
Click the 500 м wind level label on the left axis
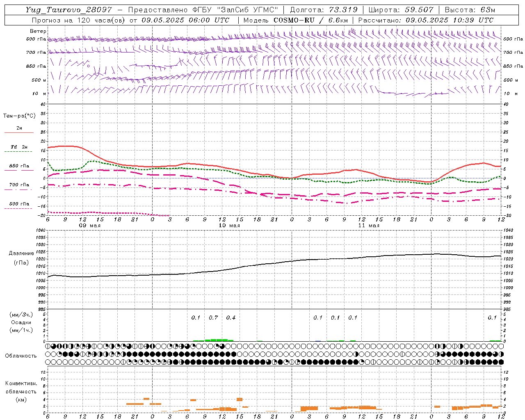point(39,80)
